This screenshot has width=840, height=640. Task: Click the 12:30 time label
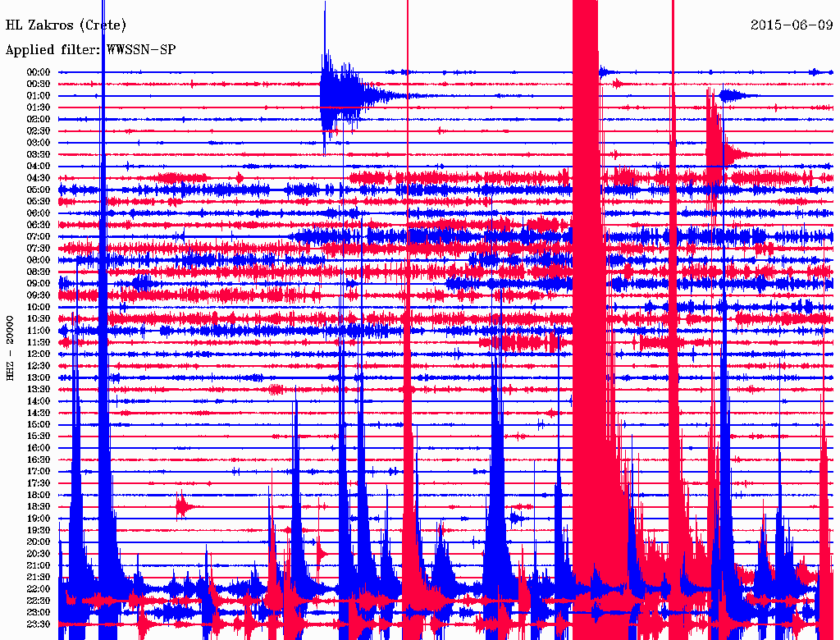click(39, 366)
